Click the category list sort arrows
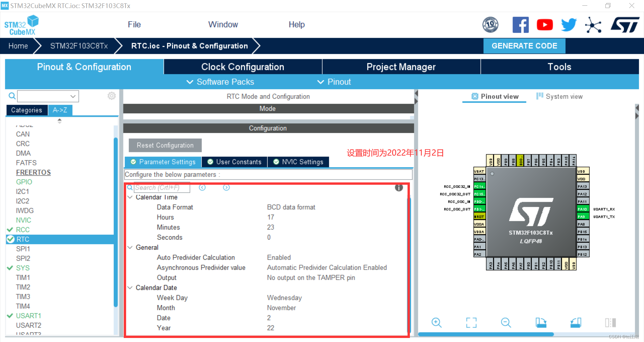This screenshot has height=342, width=644. coord(59,121)
